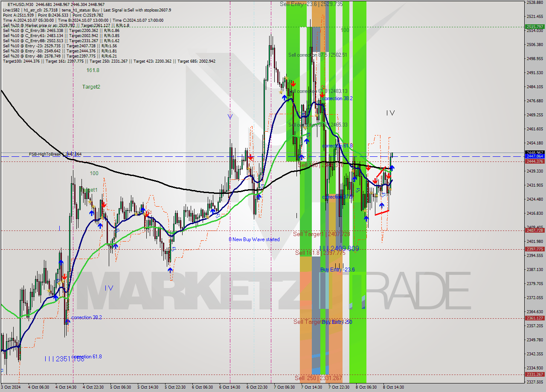Click the '3 Oct 2024' time axis label
The width and height of the screenshot is (546, 392).
coord(12,387)
